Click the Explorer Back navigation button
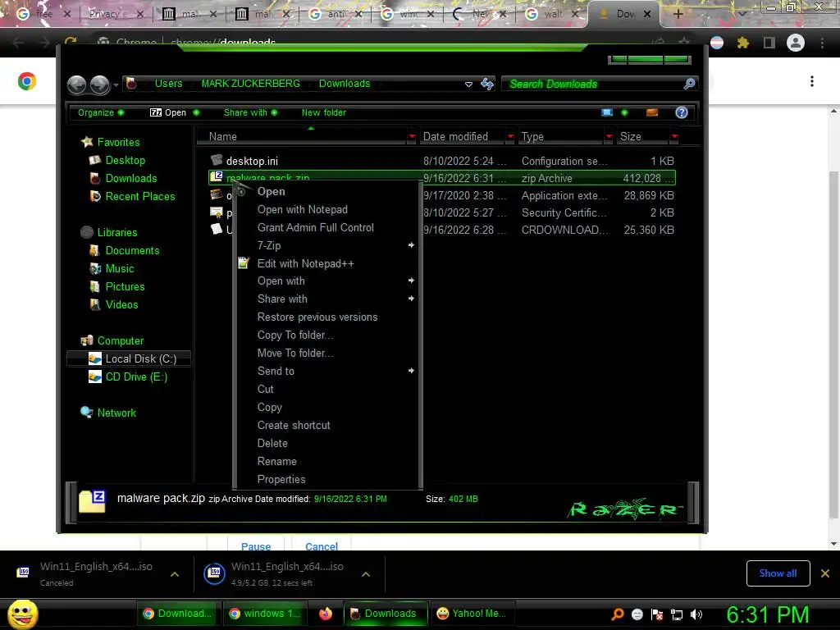This screenshot has width=840, height=630. tap(76, 84)
